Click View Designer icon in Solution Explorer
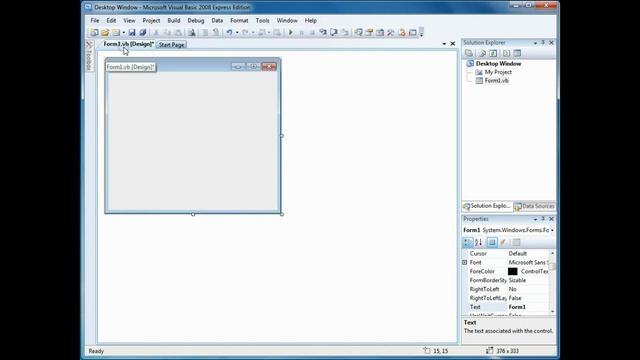 [x=517, y=53]
